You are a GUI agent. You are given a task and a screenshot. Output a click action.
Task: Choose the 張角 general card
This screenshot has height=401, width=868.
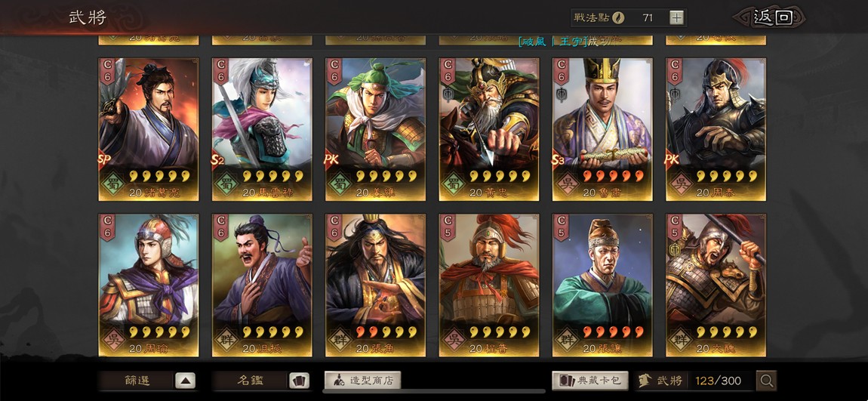pyautogui.click(x=375, y=285)
